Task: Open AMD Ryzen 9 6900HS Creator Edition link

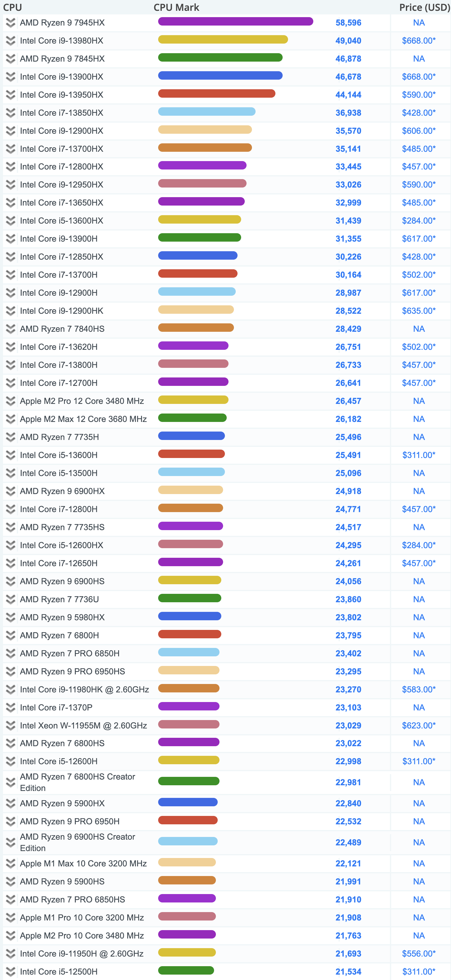Action: 78,843
